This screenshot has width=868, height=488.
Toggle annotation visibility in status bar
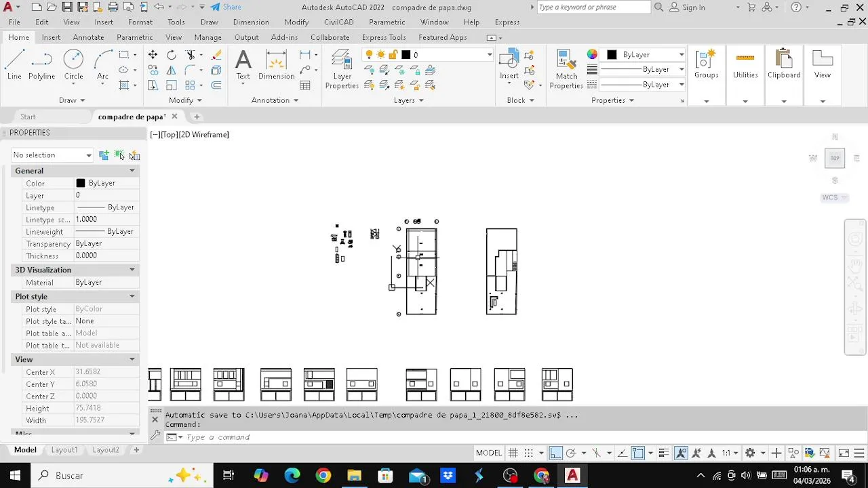click(x=682, y=453)
